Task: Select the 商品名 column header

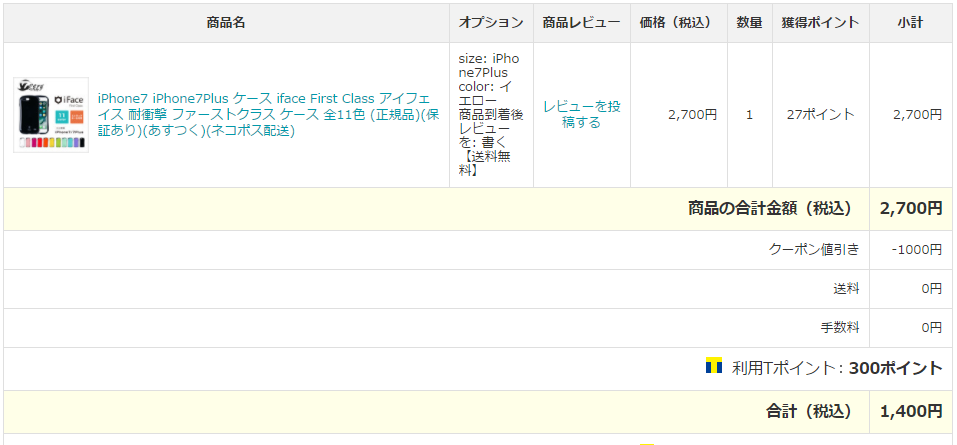Action: 226,23
